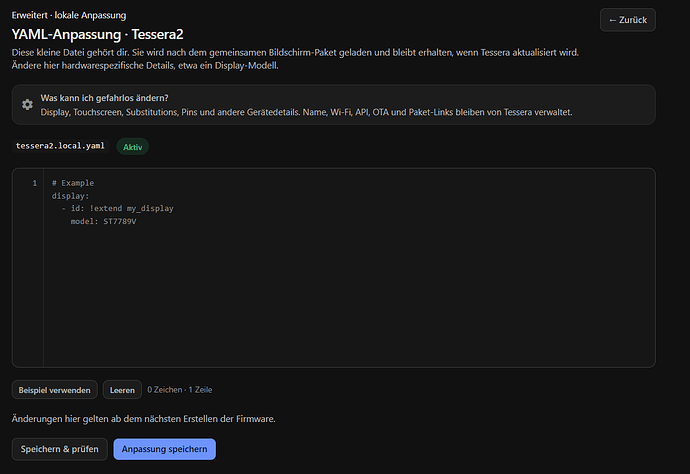Click Speichern & prüfen button
The image size is (690, 474).
point(59,449)
